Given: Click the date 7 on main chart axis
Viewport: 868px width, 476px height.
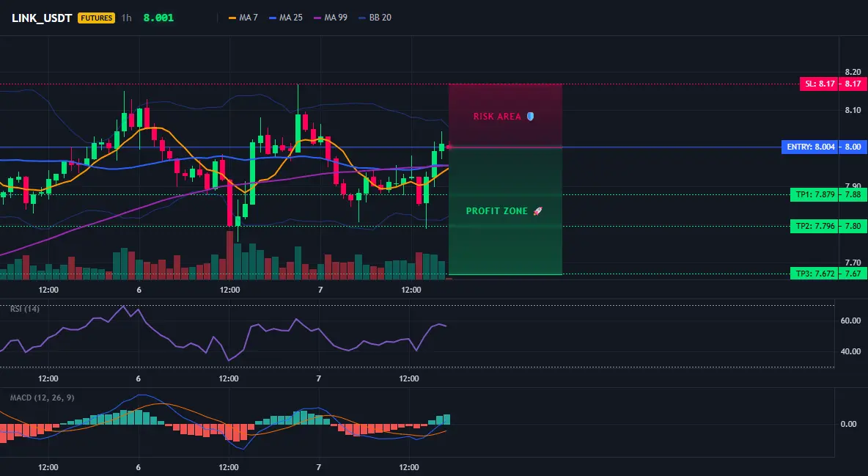Looking at the screenshot, I should 320,290.
